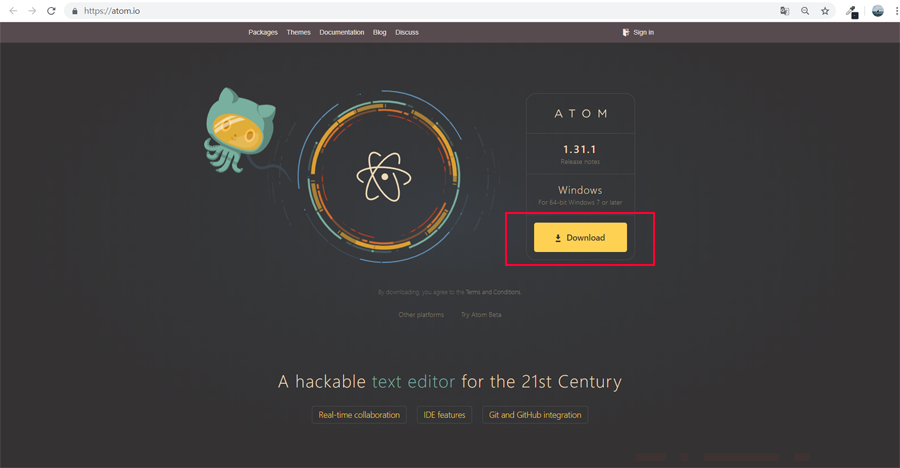Sign in to Atom account
Viewport: 900px width, 468px height.
pyautogui.click(x=638, y=32)
